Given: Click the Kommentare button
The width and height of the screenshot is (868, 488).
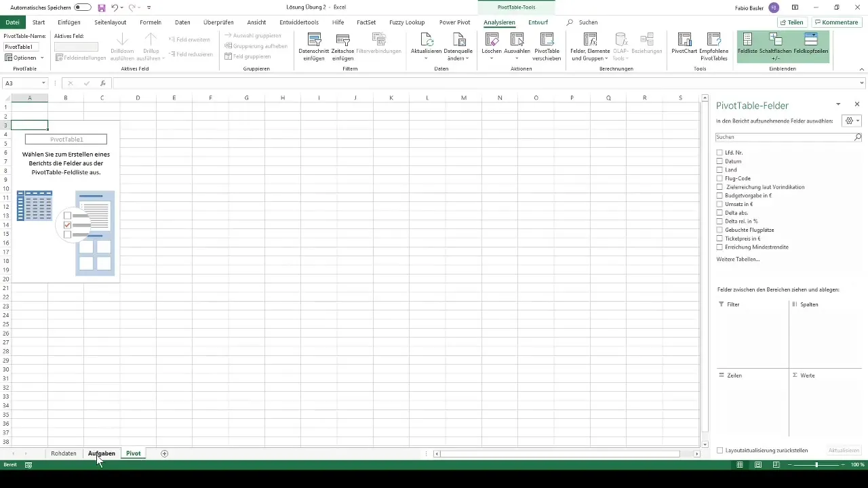Looking at the screenshot, I should point(837,22).
